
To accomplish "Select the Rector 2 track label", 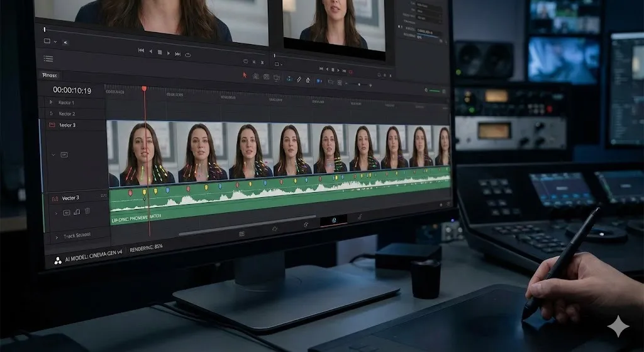I will click(x=67, y=114).
